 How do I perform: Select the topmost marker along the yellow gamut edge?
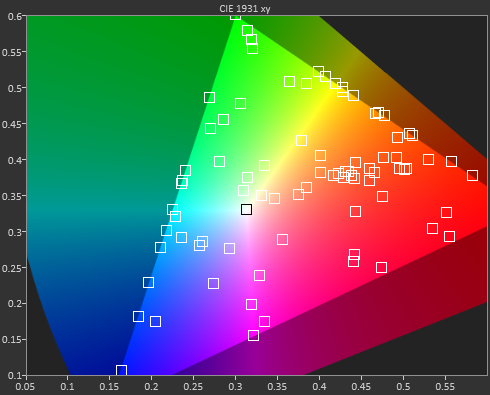point(318,71)
